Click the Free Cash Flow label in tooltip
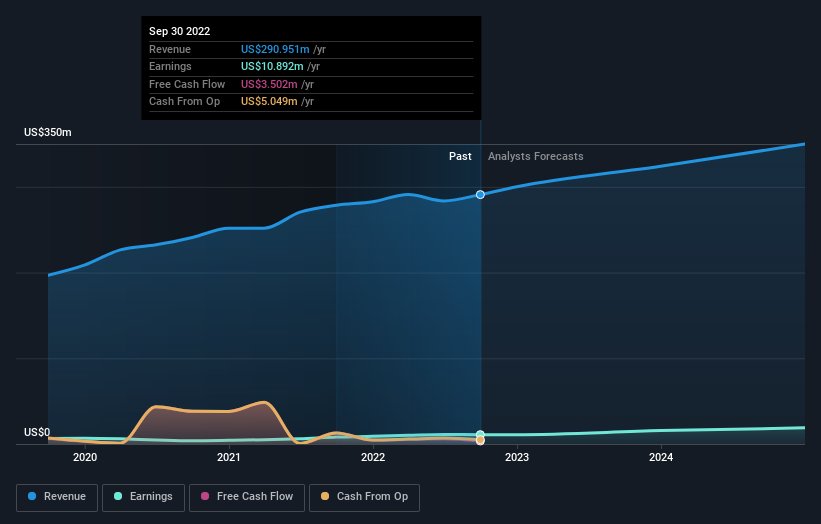Image resolution: width=821 pixels, height=524 pixels. (x=187, y=84)
